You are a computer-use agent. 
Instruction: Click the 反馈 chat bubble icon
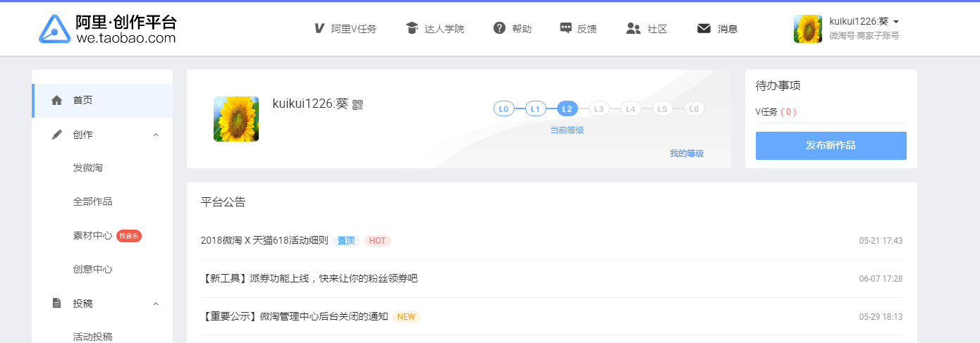(565, 28)
